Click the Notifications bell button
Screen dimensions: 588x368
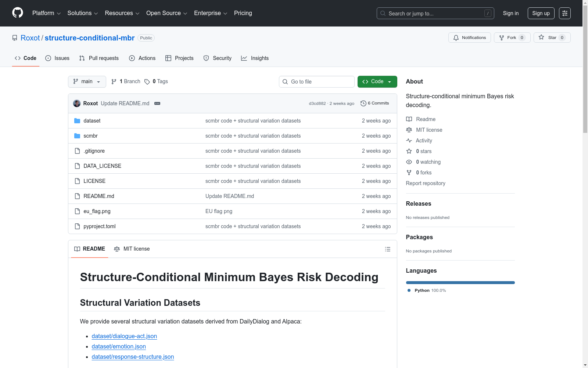(469, 38)
